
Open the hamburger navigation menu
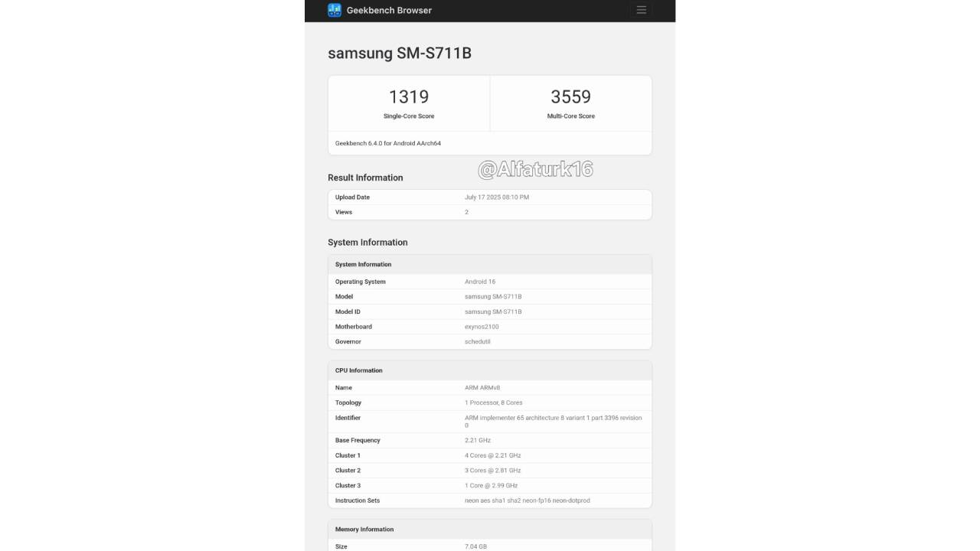coord(642,10)
